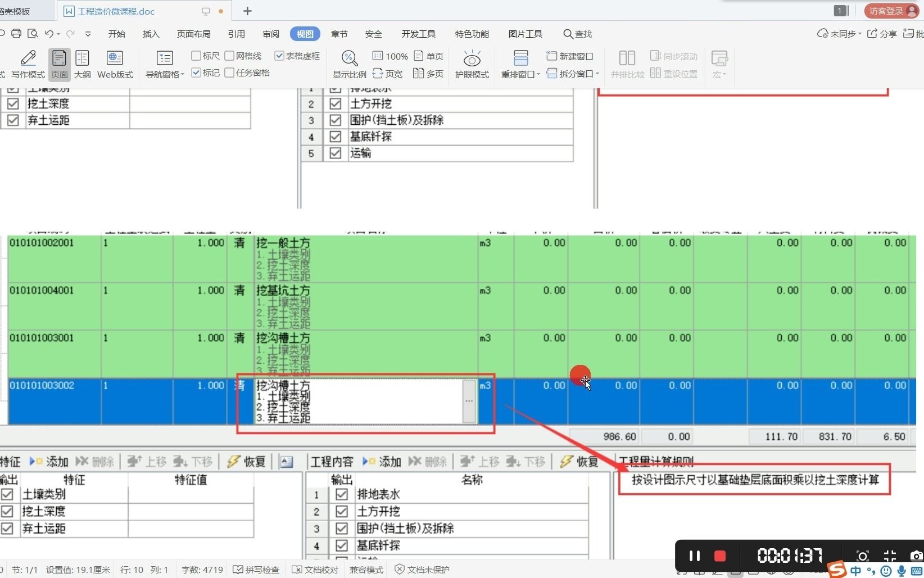Click 恢复 in the 工程内容 panel

pos(579,462)
